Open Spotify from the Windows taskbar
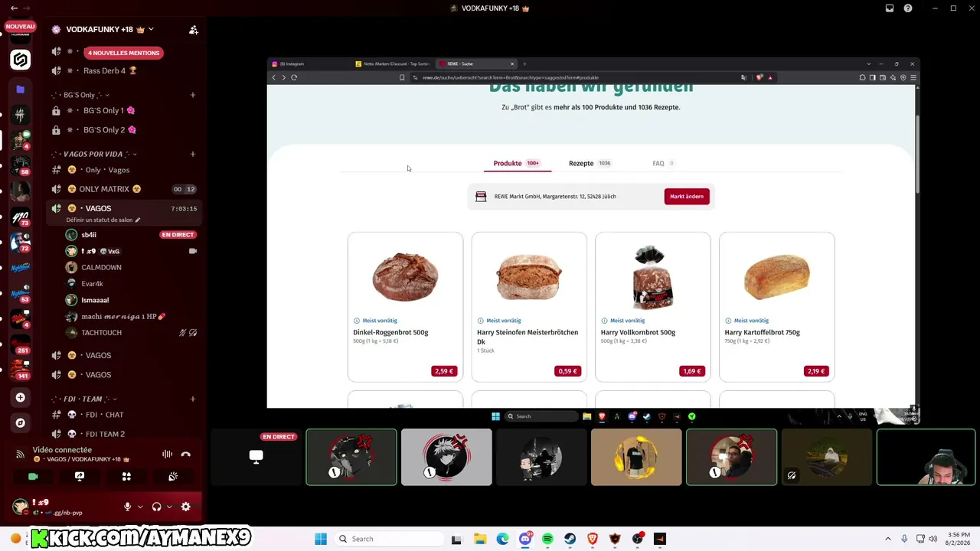Viewport: 980px width, 551px height. click(547, 539)
